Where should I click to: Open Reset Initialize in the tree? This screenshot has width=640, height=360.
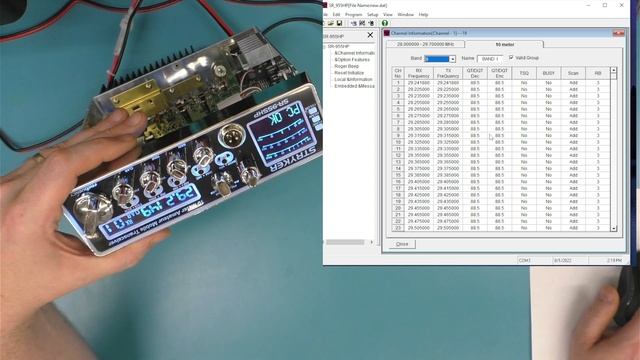point(349,73)
